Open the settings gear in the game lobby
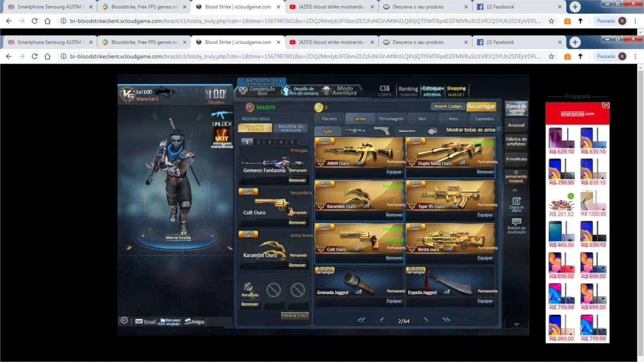Image resolution: width=644 pixels, height=362 pixels. pos(124,321)
